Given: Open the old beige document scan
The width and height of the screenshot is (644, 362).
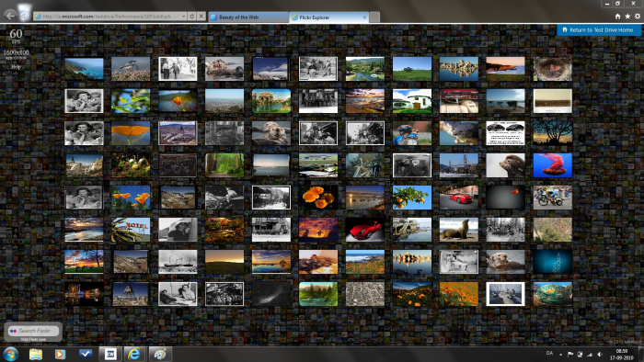Looking at the screenshot, I should pos(552,101).
